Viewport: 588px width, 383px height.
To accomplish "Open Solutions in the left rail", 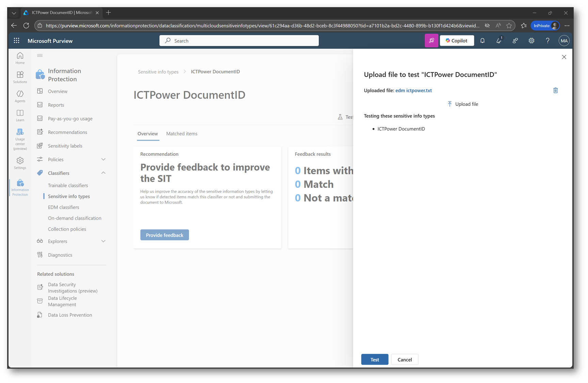I will [20, 77].
